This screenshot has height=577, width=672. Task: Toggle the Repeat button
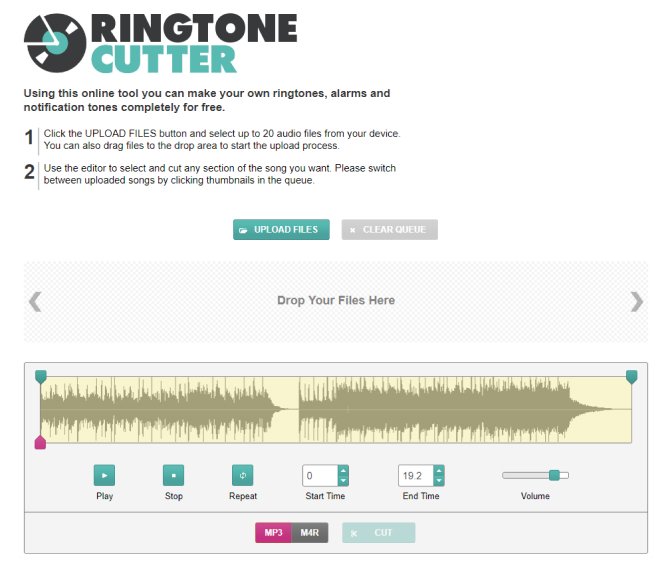click(x=243, y=475)
